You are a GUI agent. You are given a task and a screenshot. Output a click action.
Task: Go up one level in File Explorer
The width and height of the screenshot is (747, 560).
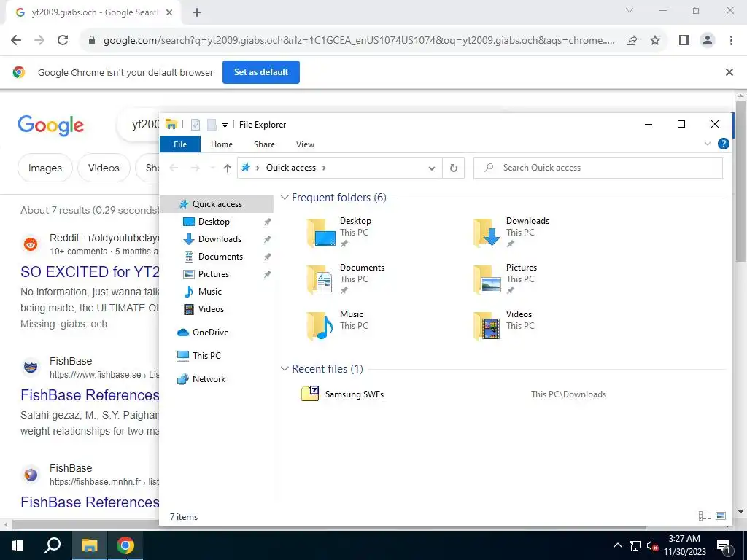(228, 168)
